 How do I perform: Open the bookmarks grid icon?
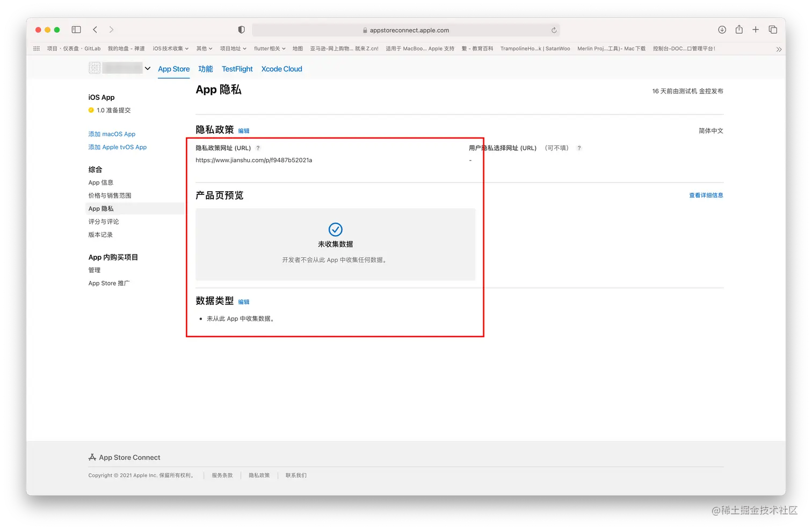pos(37,48)
